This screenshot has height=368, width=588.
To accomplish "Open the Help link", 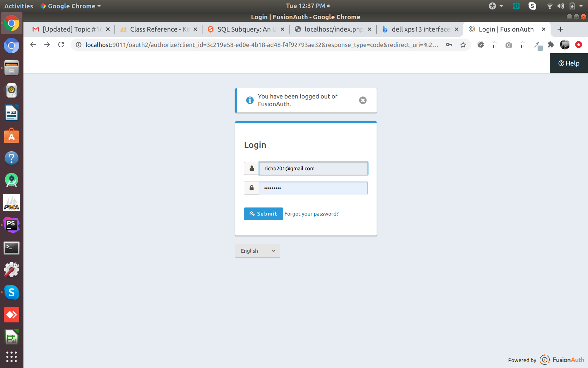I will (x=569, y=63).
